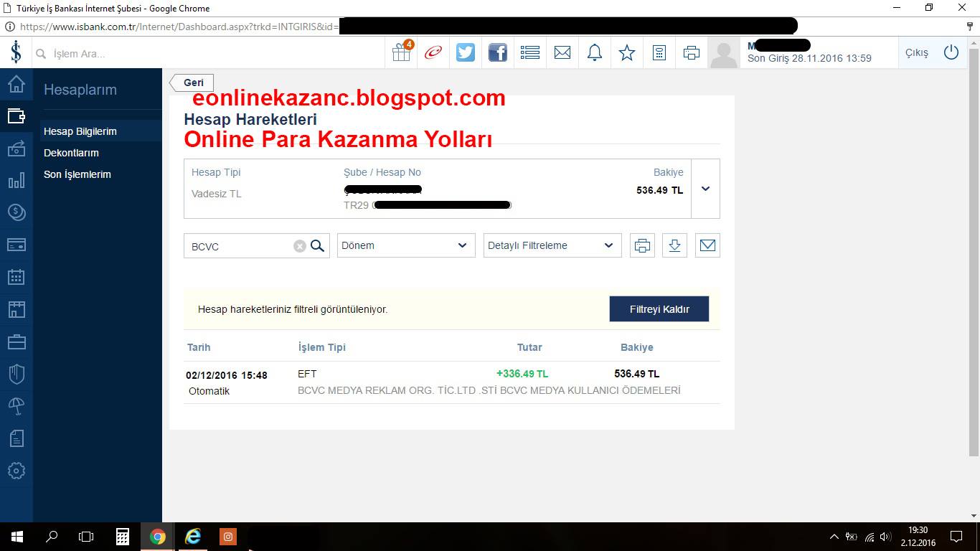The image size is (980, 551).
Task: Show hidden system tray icons
Action: [834, 537]
